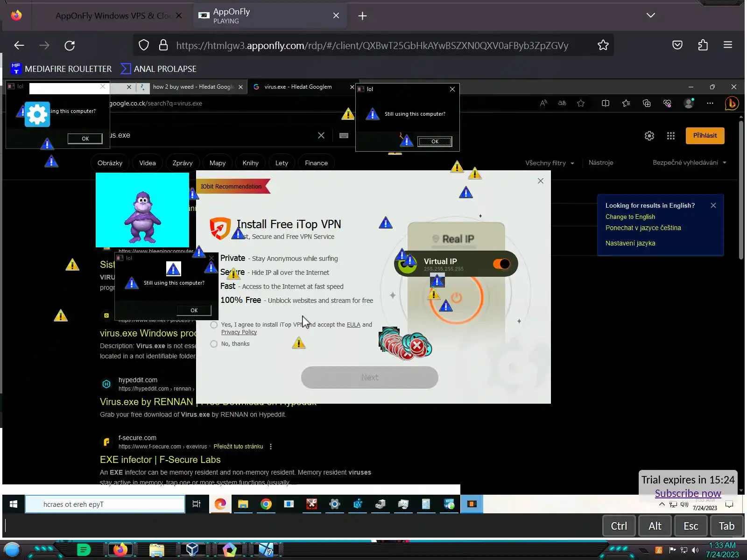The width and height of the screenshot is (747, 560).
Task: Open the Nástroje search tools
Action: [601, 162]
